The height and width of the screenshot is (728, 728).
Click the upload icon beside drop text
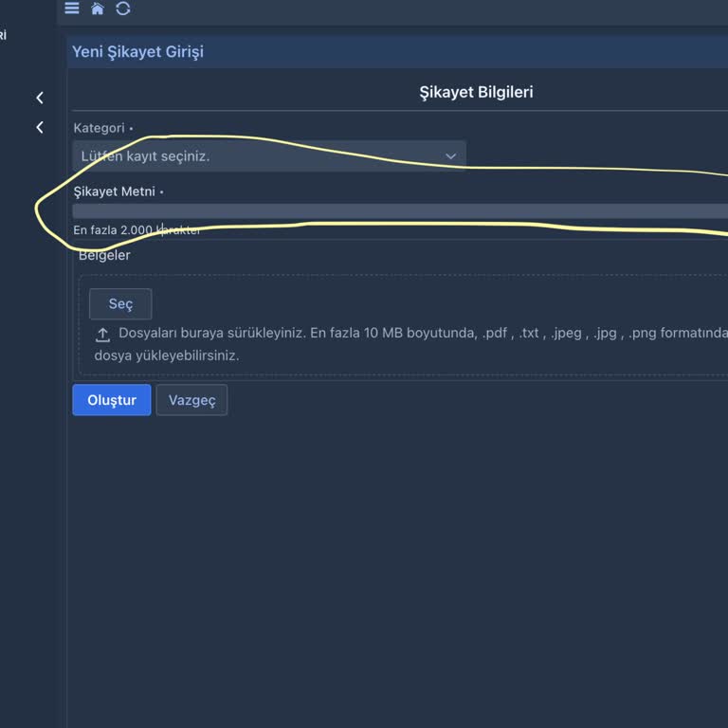click(102, 335)
